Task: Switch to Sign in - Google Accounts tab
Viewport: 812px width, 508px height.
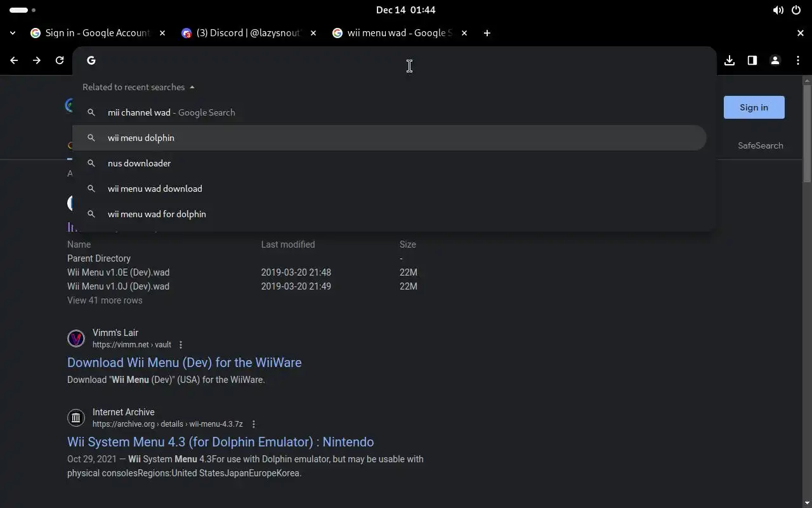Action: (x=97, y=33)
